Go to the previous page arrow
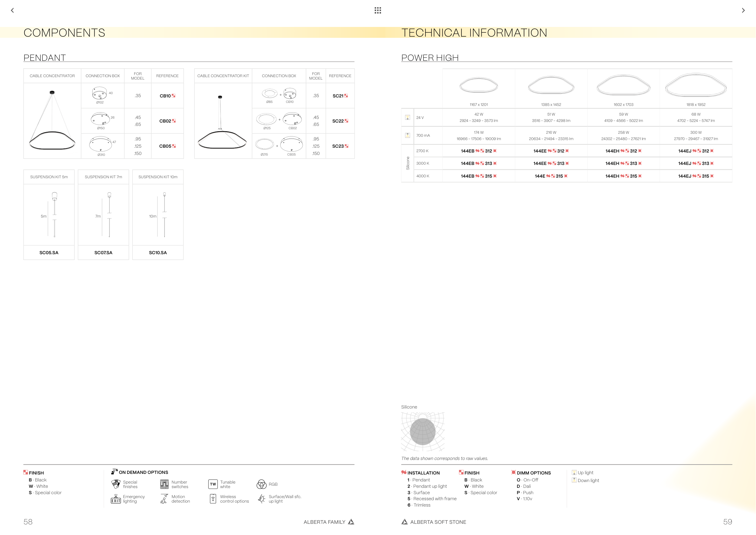 pos(12,10)
